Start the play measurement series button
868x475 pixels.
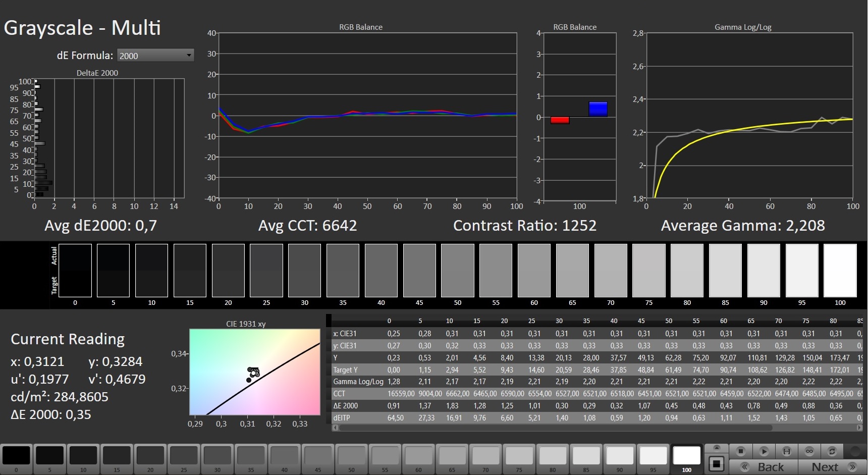point(764,451)
